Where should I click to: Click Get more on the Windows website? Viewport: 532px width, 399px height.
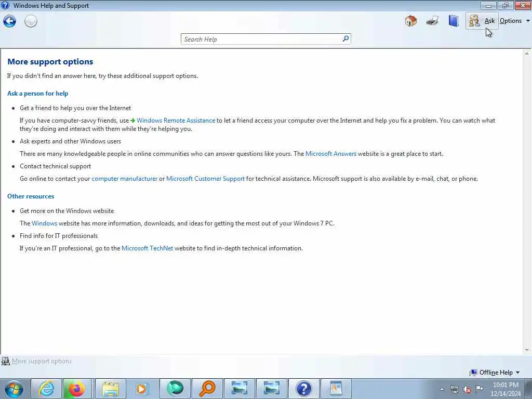pos(67,211)
